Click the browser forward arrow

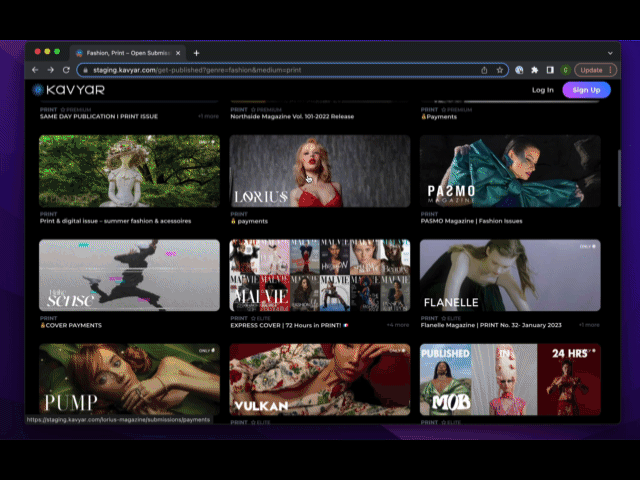point(51,70)
